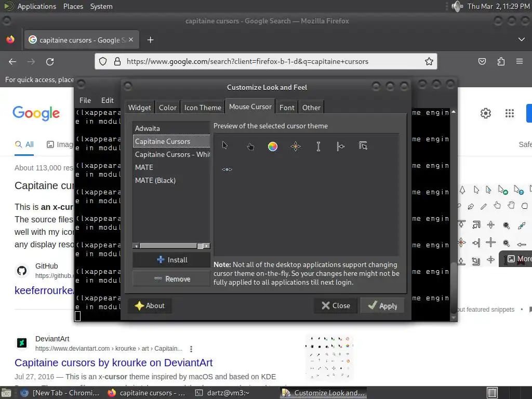The image size is (532, 399).
Task: Click the About button
Action: coord(150,305)
